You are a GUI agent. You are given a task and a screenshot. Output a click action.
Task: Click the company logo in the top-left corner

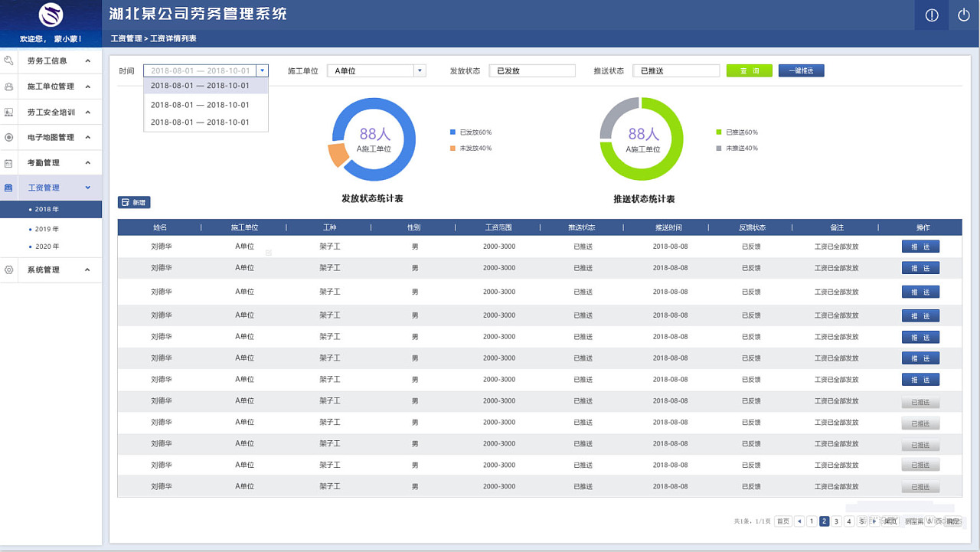point(51,14)
